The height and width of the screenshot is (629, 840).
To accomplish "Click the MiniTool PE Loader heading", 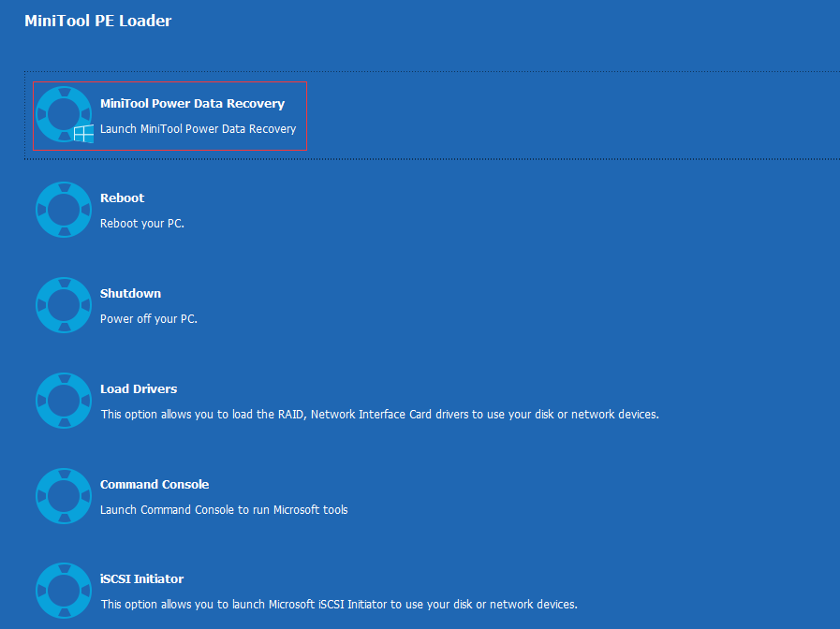I will [x=98, y=21].
